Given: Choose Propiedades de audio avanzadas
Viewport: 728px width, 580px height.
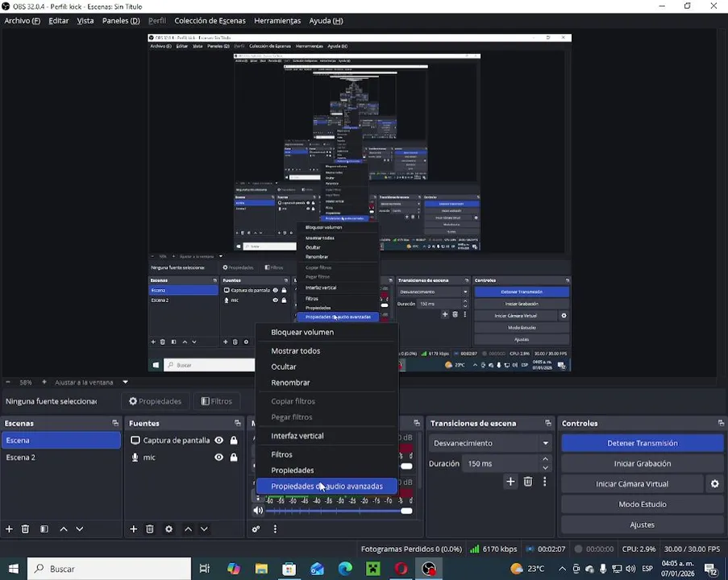Looking at the screenshot, I should pyautogui.click(x=327, y=487).
